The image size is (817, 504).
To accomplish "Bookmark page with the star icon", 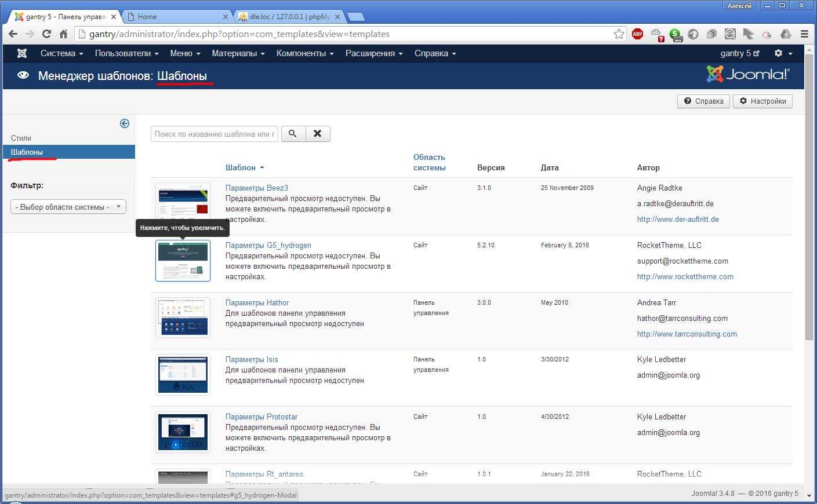I will 619,34.
